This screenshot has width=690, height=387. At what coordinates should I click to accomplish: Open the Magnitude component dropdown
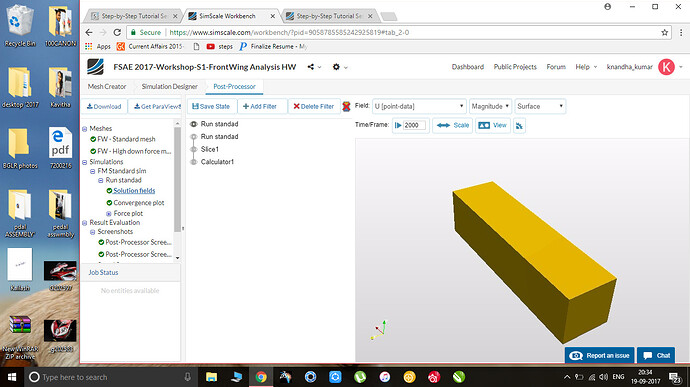point(490,106)
